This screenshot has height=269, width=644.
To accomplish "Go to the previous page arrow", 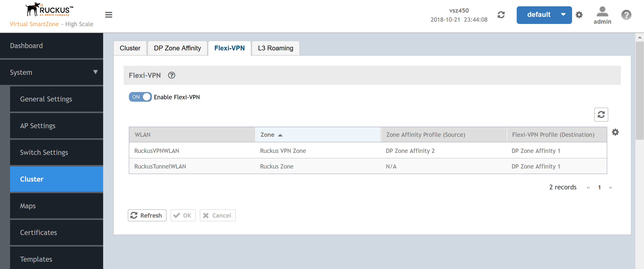I will 588,188.
